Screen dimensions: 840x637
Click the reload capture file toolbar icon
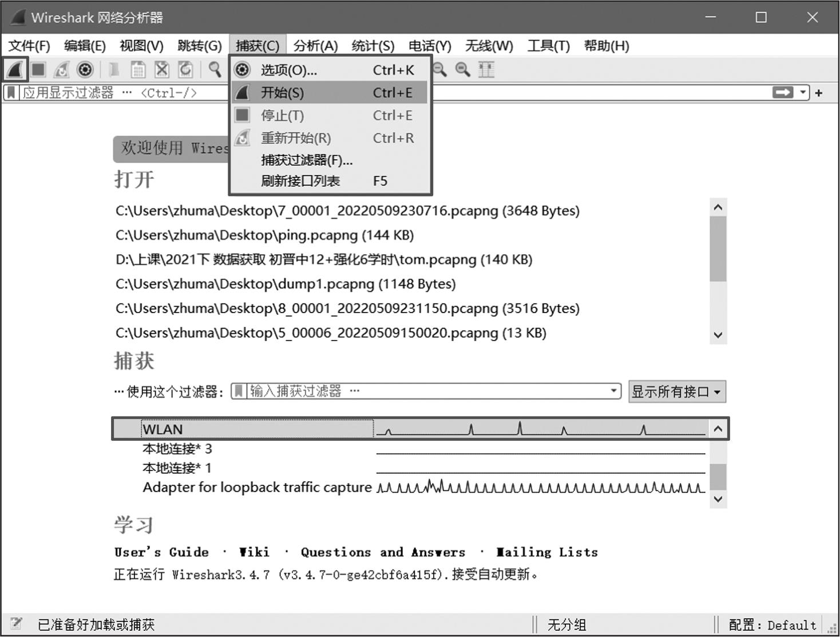[185, 70]
